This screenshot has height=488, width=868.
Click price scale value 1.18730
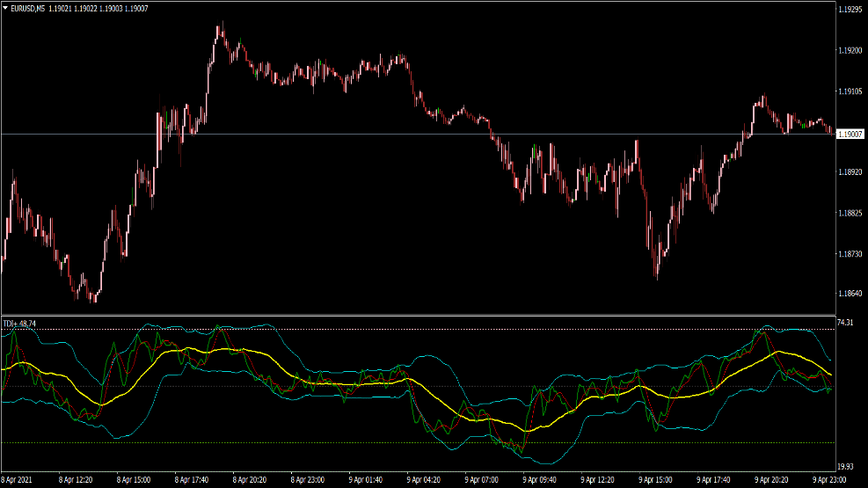[850, 254]
